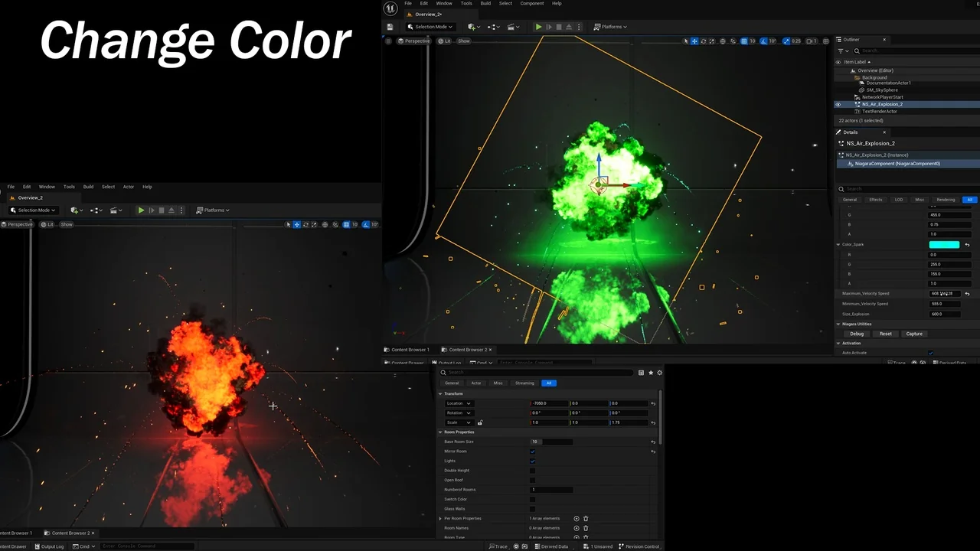Click the favorites star icon in details
This screenshot has height=551, width=980.
pos(651,373)
